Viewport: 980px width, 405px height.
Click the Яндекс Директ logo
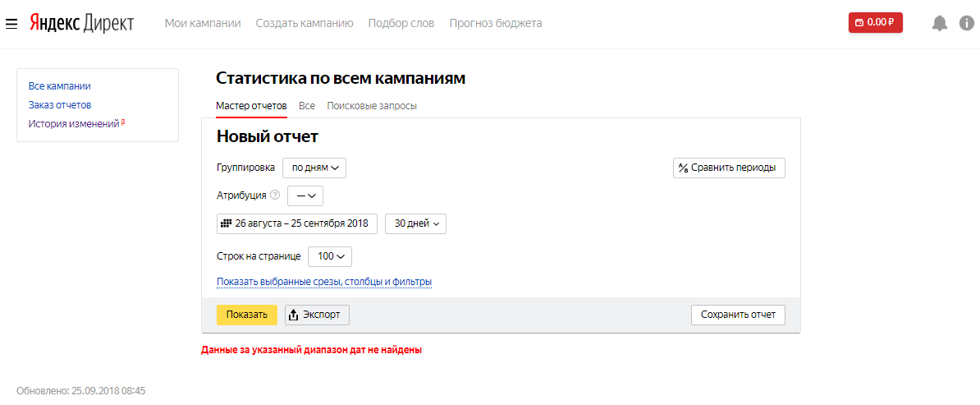click(81, 23)
